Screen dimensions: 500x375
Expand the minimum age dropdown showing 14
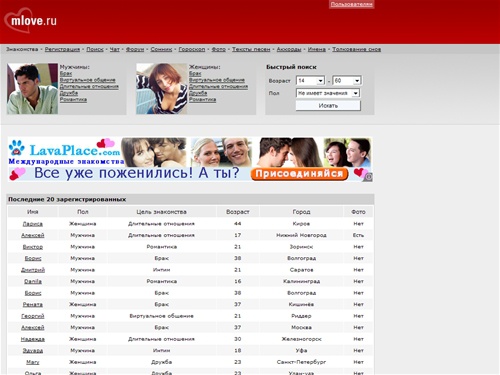point(310,81)
